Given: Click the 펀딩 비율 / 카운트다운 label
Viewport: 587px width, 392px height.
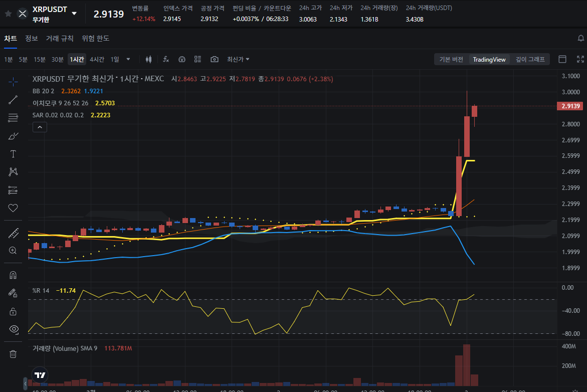Looking at the screenshot, I should pos(262,8).
